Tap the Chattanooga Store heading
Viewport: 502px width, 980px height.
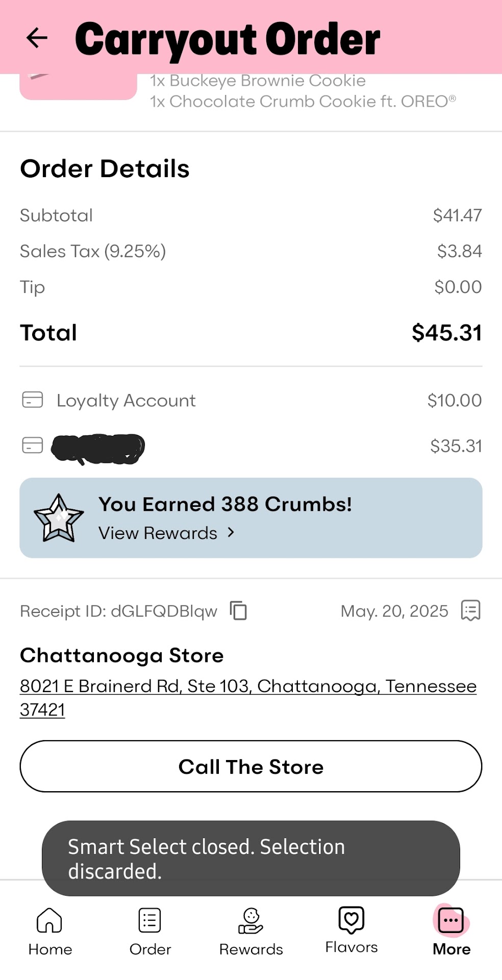121,655
